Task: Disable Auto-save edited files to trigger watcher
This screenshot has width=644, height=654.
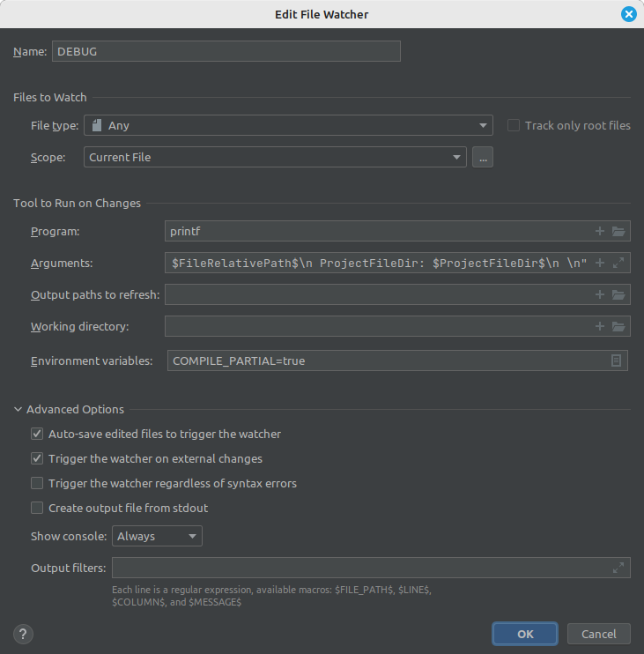Action: pyautogui.click(x=37, y=434)
